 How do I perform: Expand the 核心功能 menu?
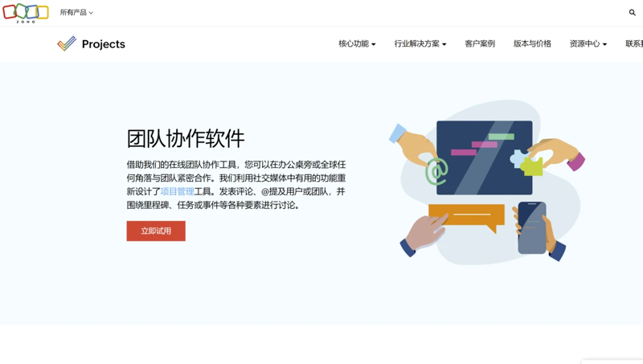point(357,43)
